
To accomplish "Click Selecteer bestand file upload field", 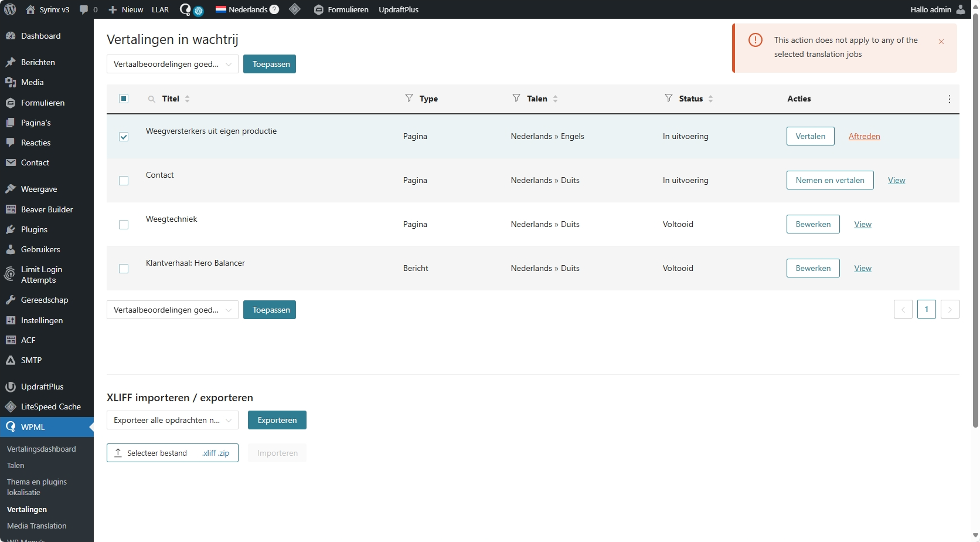I will (172, 453).
